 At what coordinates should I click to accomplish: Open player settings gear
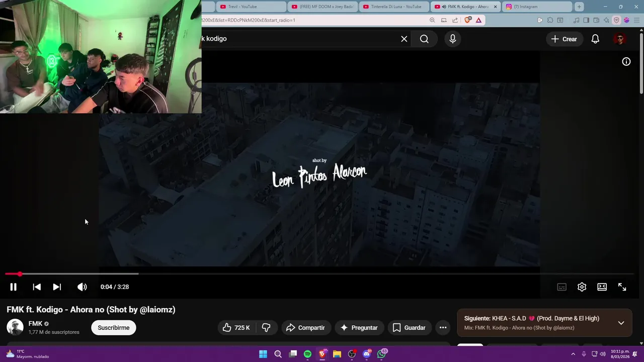[582, 287]
